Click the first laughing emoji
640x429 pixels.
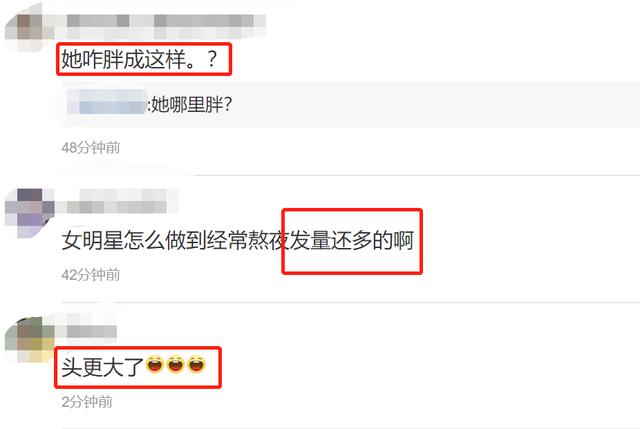pos(155,365)
